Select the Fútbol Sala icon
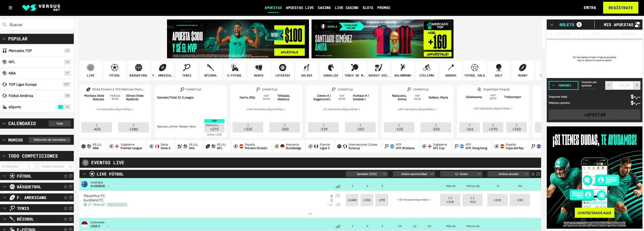The width and height of the screenshot is (644, 231). [x=475, y=70]
